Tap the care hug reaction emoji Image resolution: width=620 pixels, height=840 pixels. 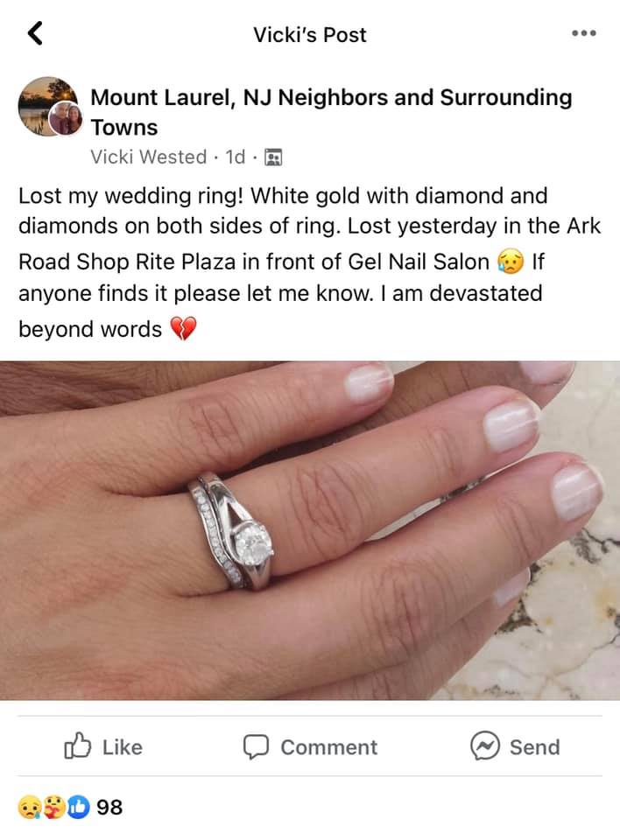[x=53, y=808]
